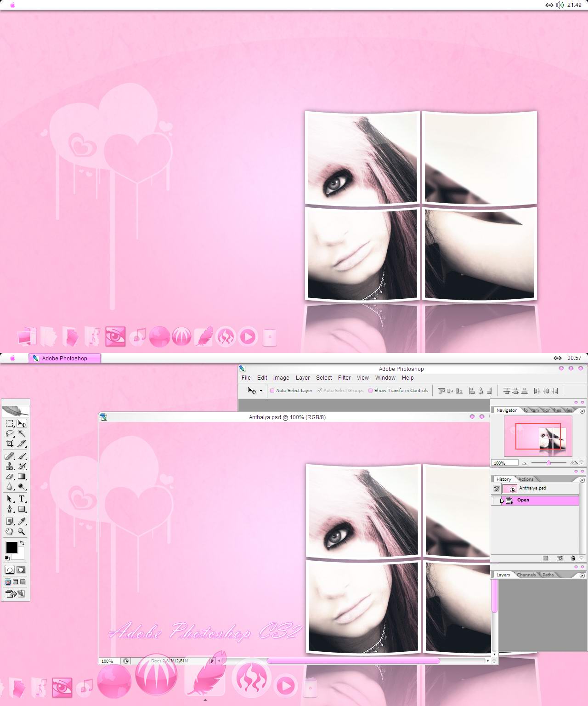Open the Image menu
Image resolution: width=588 pixels, height=706 pixels.
(281, 378)
